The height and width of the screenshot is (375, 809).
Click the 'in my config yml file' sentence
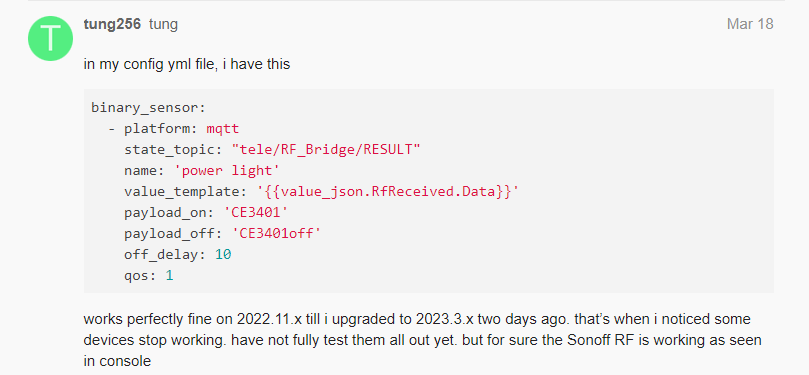[187, 64]
